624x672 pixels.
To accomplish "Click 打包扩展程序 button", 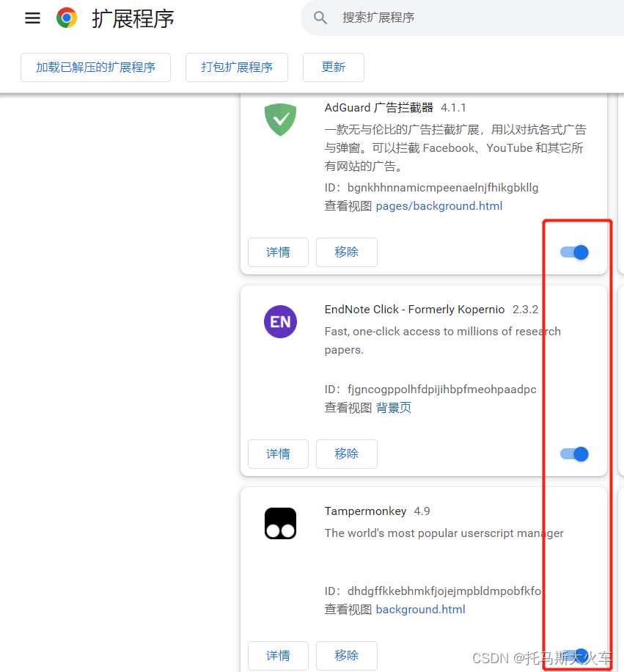I will click(237, 67).
